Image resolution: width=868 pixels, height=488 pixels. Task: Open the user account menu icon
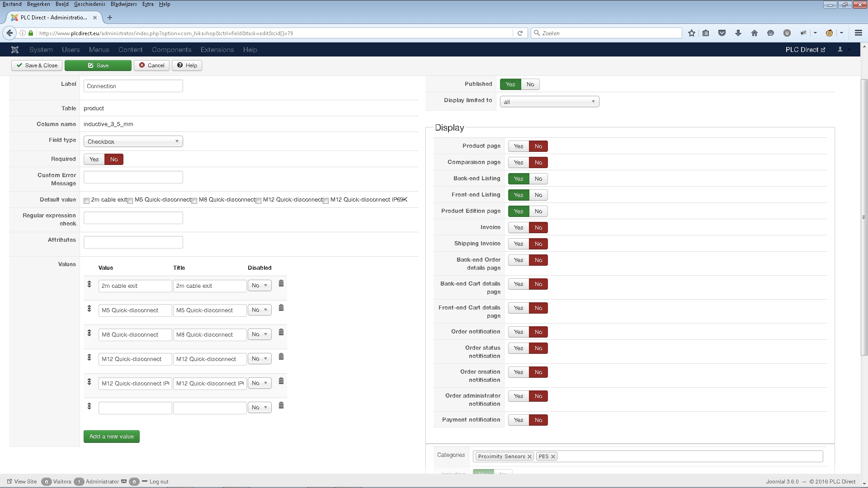pyautogui.click(x=840, y=50)
